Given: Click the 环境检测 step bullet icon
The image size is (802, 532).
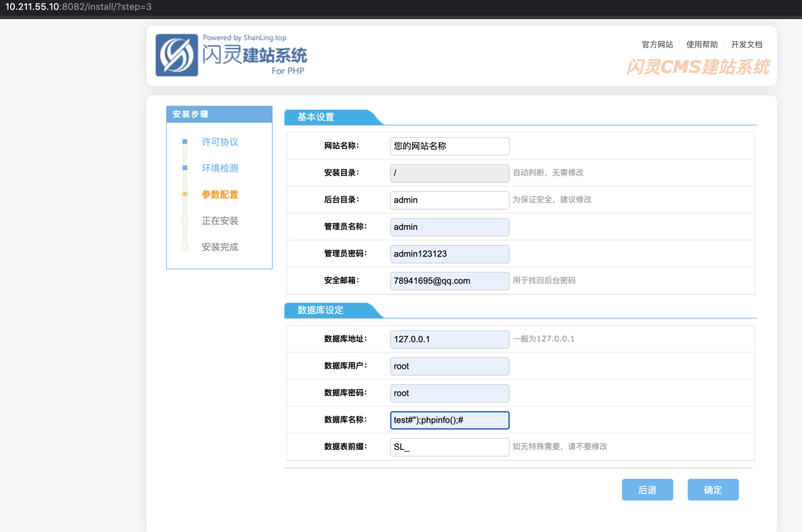Looking at the screenshot, I should click(x=185, y=168).
